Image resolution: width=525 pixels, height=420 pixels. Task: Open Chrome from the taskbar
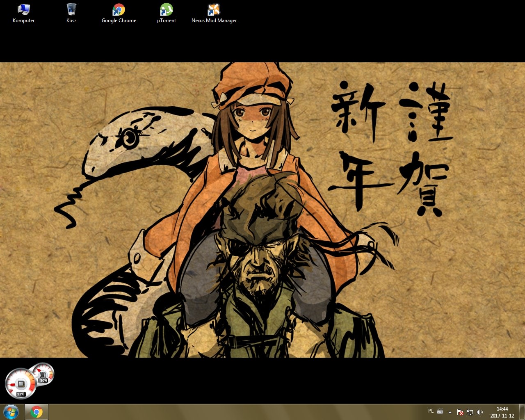[37, 412]
